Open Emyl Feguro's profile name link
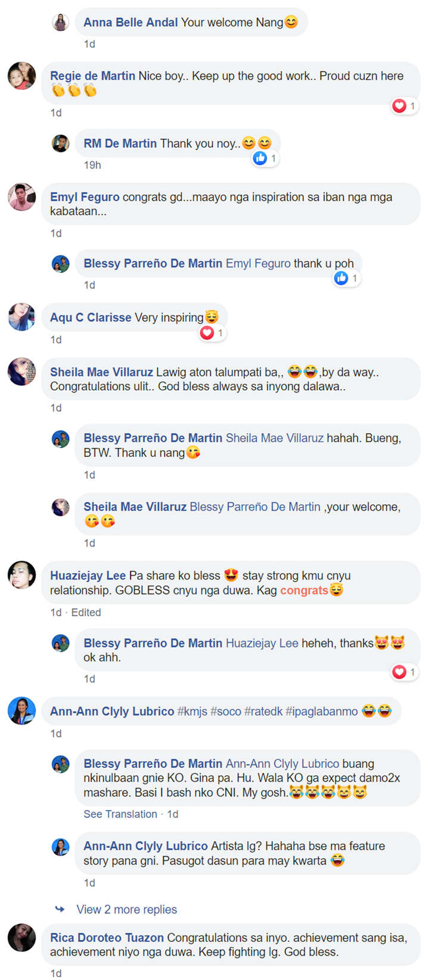This screenshot has width=447, height=980. point(85,197)
